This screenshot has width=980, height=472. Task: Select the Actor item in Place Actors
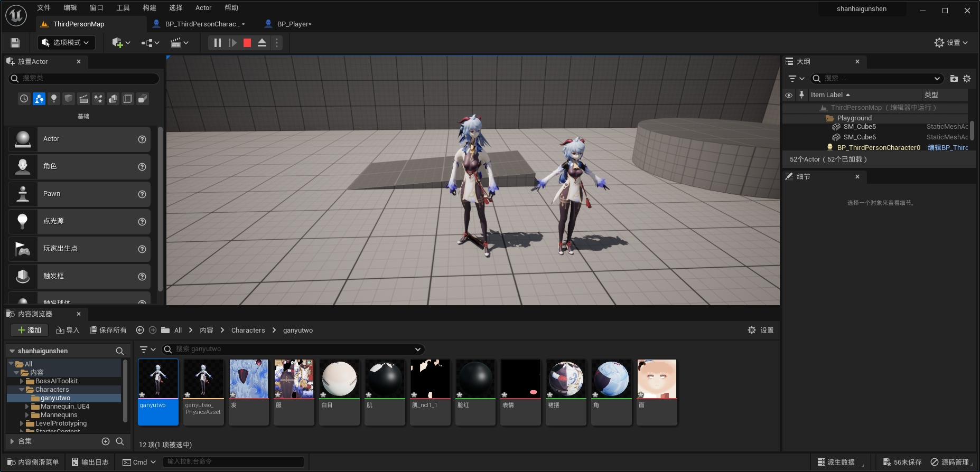coord(79,139)
